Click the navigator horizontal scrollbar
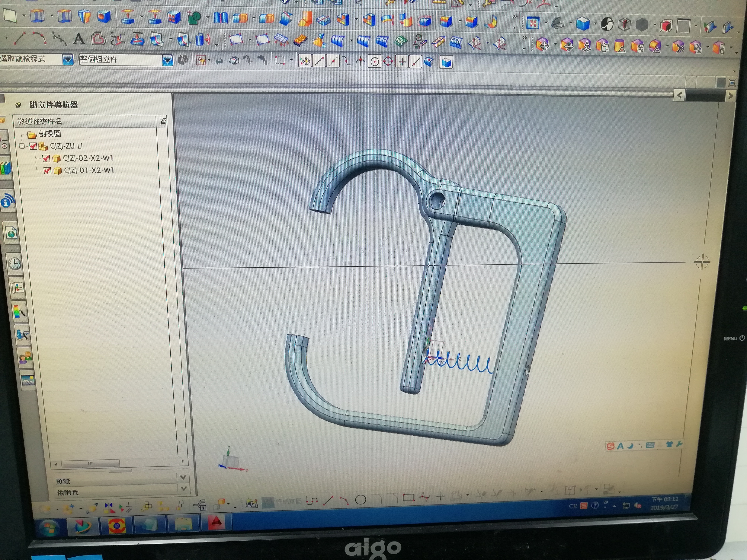The image size is (747, 560). 91,463
